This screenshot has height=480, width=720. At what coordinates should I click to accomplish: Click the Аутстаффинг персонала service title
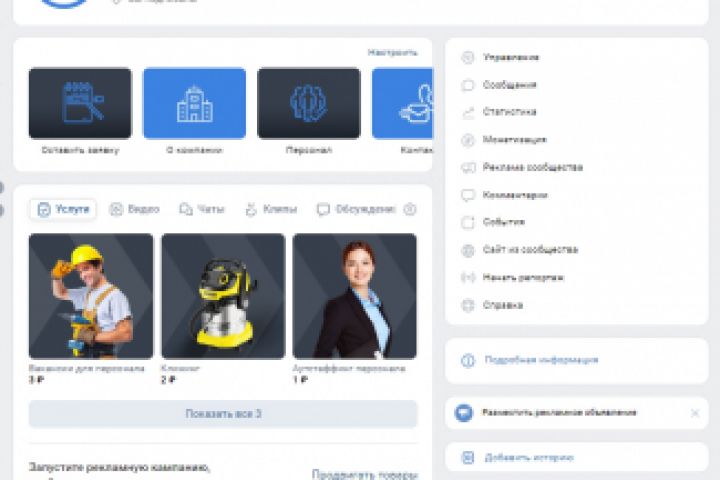pyautogui.click(x=349, y=368)
